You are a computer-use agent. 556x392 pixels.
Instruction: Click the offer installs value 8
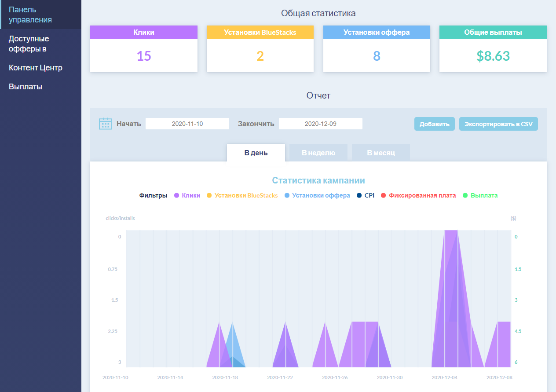[377, 56]
